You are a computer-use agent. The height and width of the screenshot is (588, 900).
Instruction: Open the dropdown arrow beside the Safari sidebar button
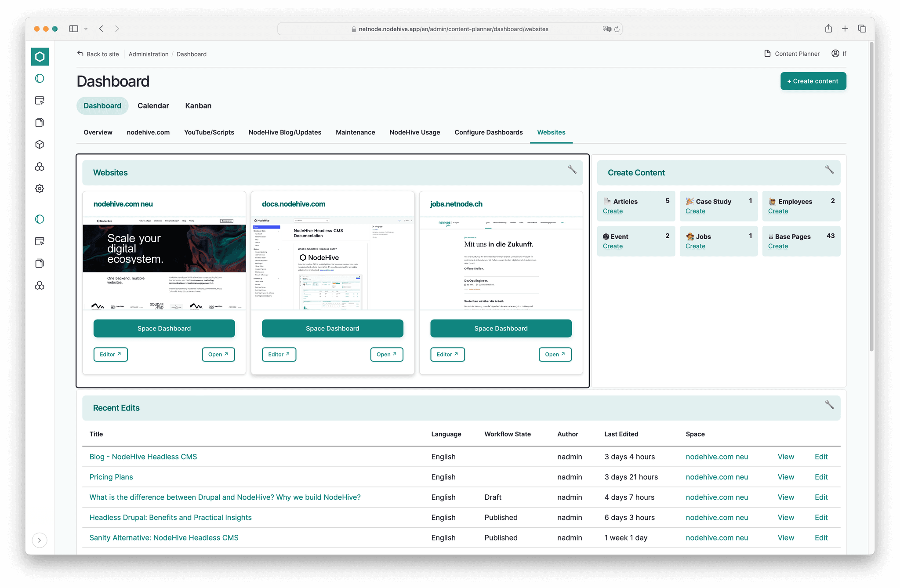tap(86, 29)
